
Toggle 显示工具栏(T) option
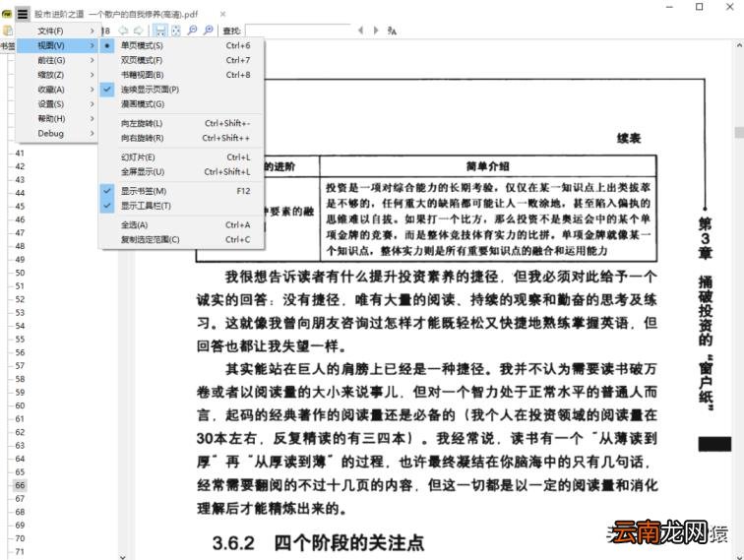181,206
